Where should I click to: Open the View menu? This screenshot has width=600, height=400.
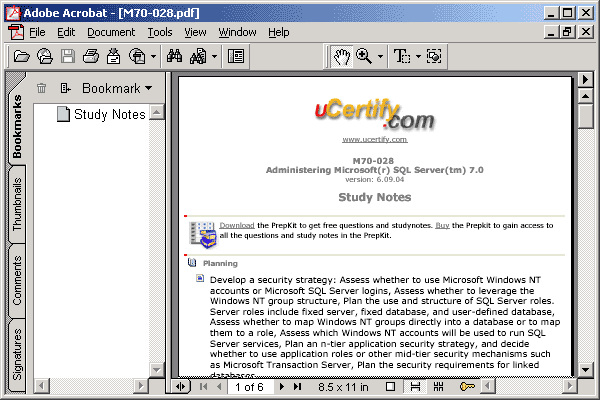tap(195, 32)
